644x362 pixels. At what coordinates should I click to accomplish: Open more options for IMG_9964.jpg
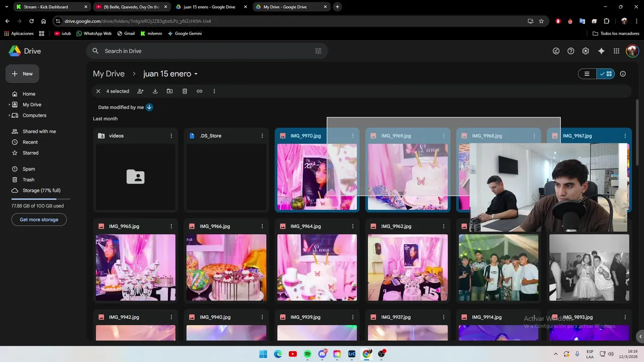click(353, 226)
